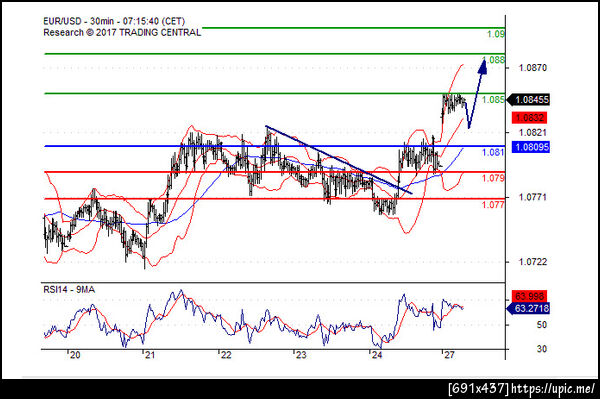This screenshot has height=399, width=600.
Task: Click the 1.0771 axis value
Action: (533, 197)
